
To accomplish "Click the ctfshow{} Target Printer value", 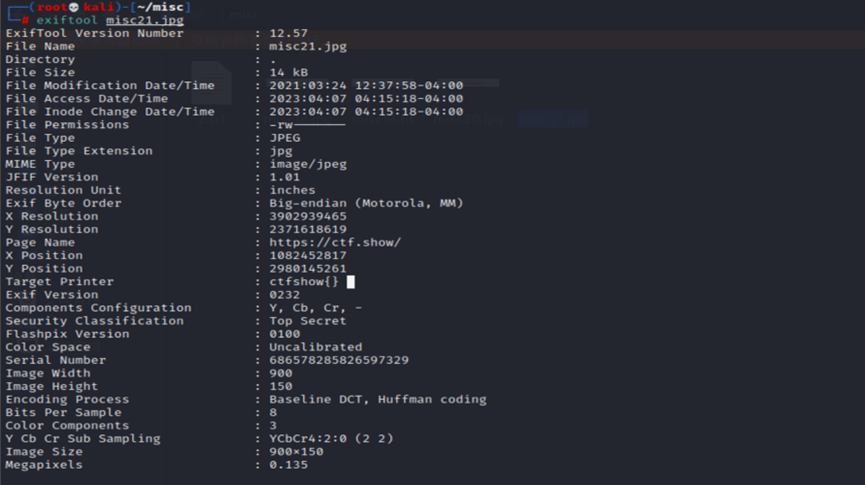I will (304, 281).
